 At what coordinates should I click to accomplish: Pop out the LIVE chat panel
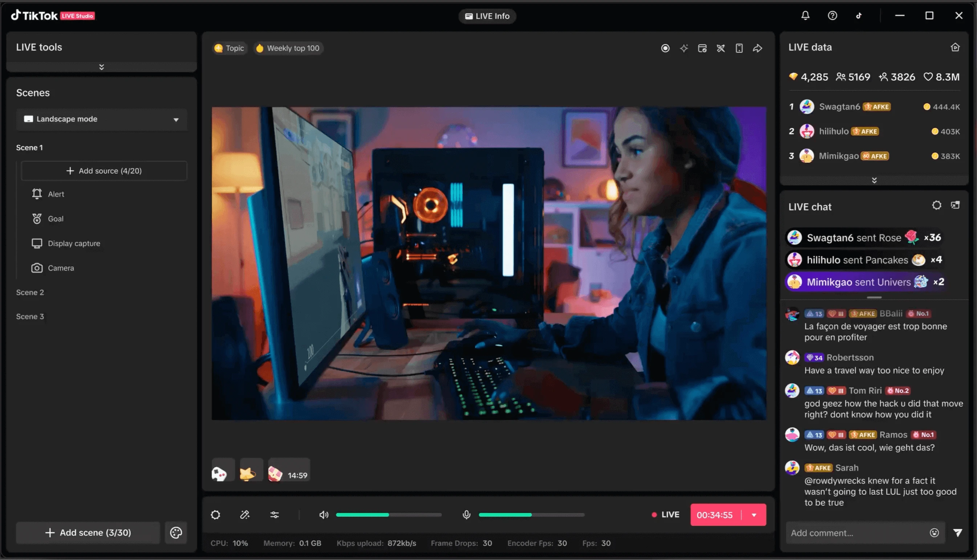pos(956,205)
